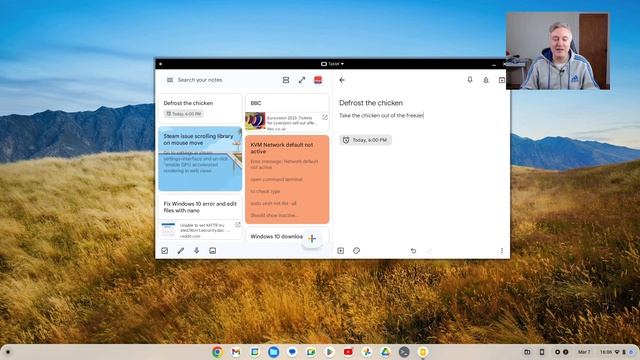
Task: Click the expand arrows icon in search bar
Action: pyautogui.click(x=302, y=80)
